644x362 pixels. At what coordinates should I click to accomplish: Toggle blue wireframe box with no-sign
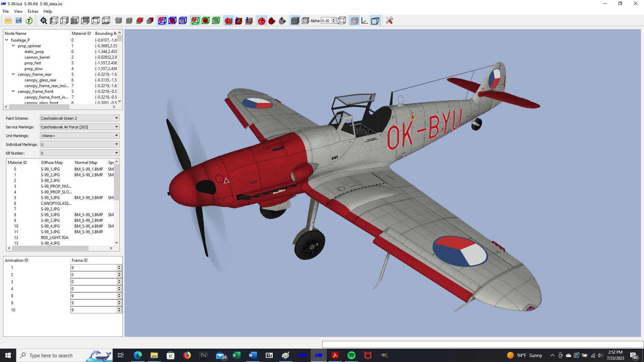tap(162, 21)
